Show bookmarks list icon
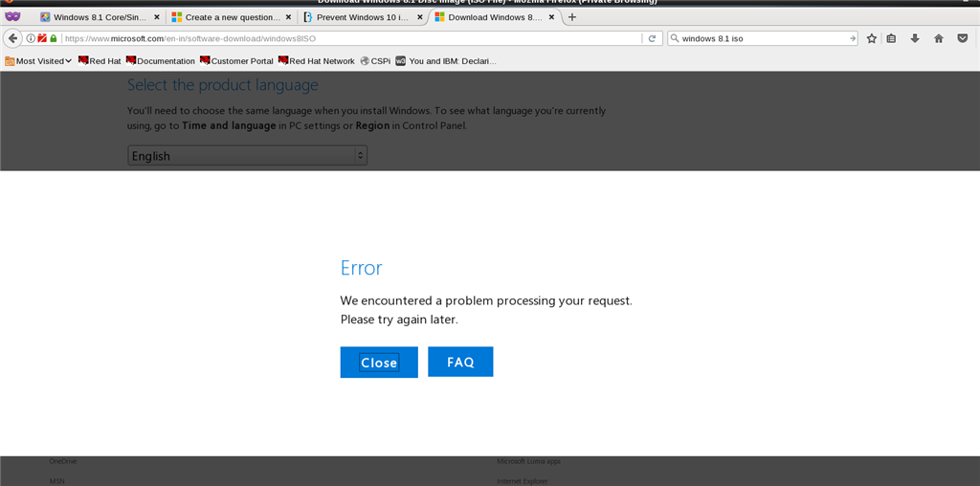 pos(891,38)
